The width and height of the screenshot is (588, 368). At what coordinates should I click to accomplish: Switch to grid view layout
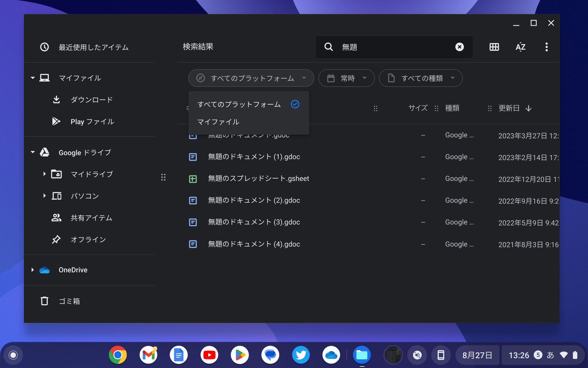[494, 47]
